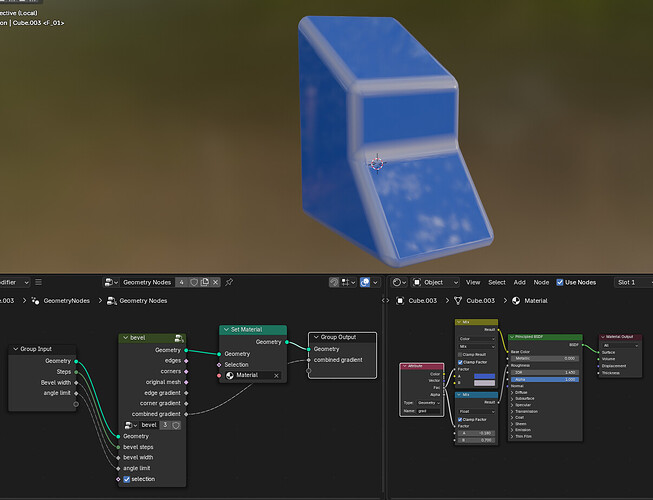Collapse the Set Material node
Viewport: 653px width, 500px height.
coord(226,329)
